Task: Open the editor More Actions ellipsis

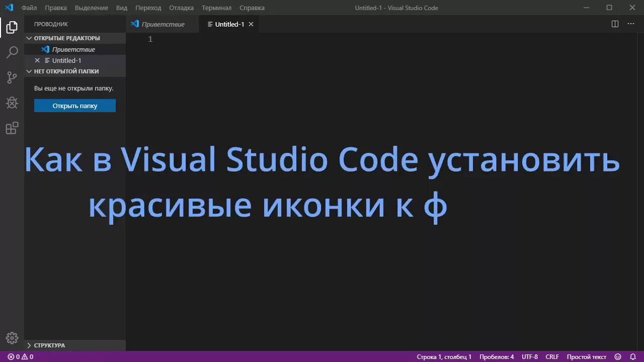Action: point(630,24)
